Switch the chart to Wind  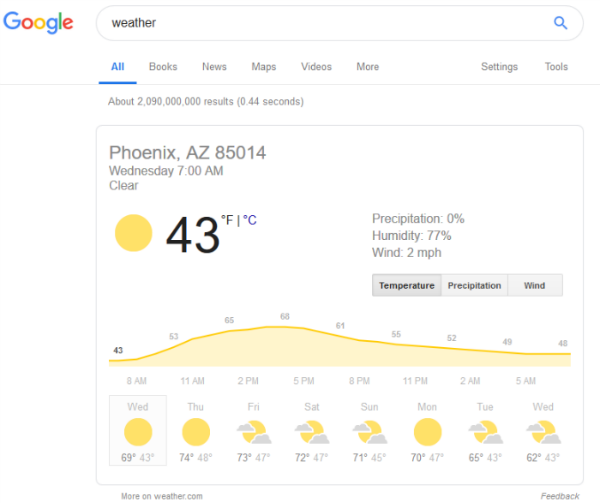pos(535,285)
